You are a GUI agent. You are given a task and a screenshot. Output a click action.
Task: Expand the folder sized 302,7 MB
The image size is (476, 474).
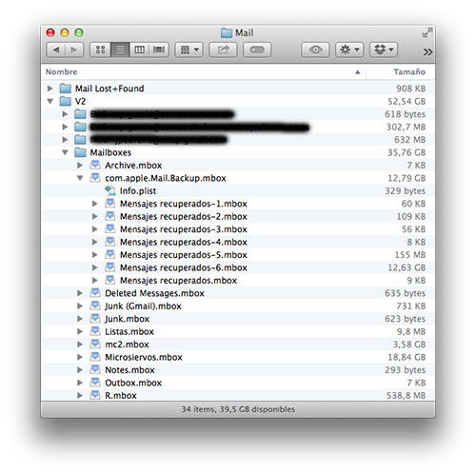[65, 127]
